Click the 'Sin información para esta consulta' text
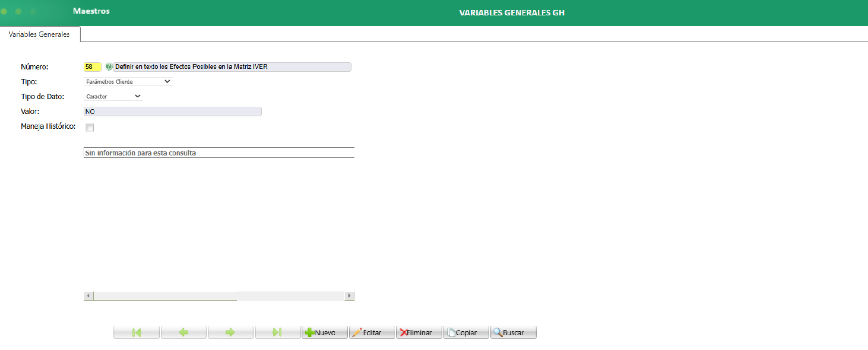 [x=141, y=153]
